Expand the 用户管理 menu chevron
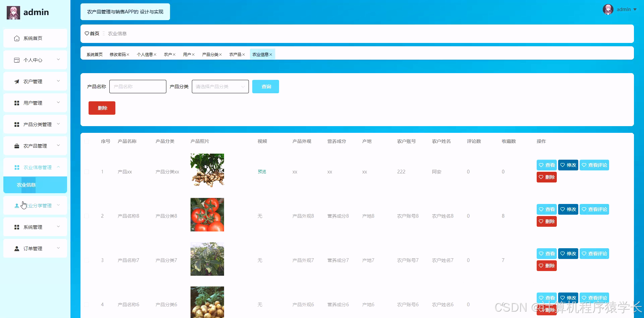The height and width of the screenshot is (318, 644). [58, 103]
